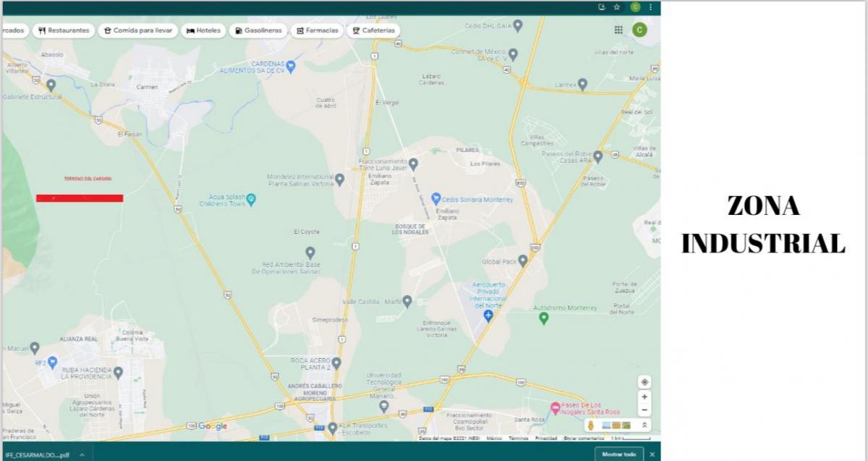Screen dimensions: 868x461
Task: Open the Fraccionamiento Torre Luna Javer pin
Action: click(413, 163)
